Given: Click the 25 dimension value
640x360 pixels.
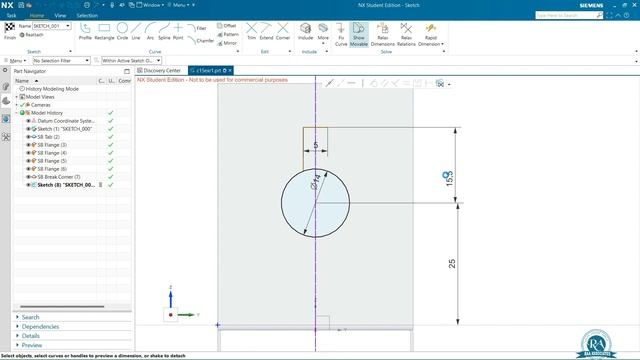Looking at the screenshot, I should click(x=452, y=264).
